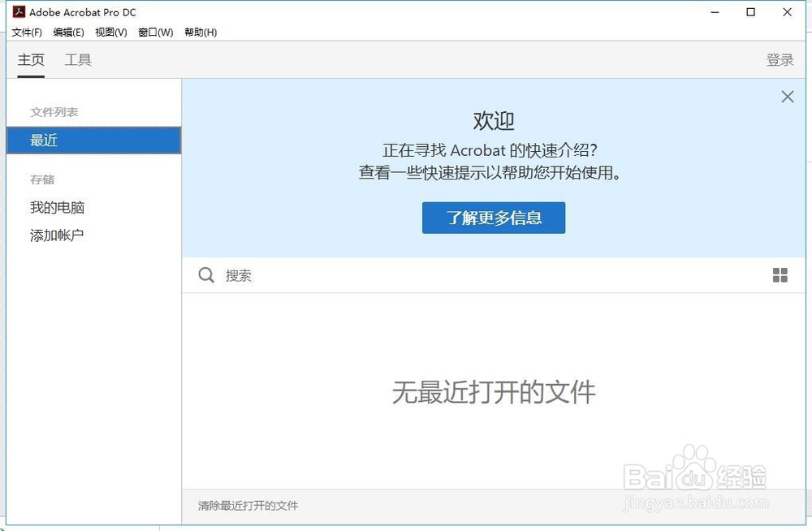Select the 主页 tab
The image size is (812, 531).
[x=31, y=60]
